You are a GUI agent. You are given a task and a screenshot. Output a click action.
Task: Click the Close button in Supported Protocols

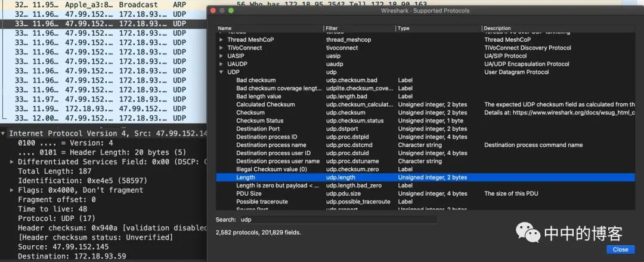[620, 249]
